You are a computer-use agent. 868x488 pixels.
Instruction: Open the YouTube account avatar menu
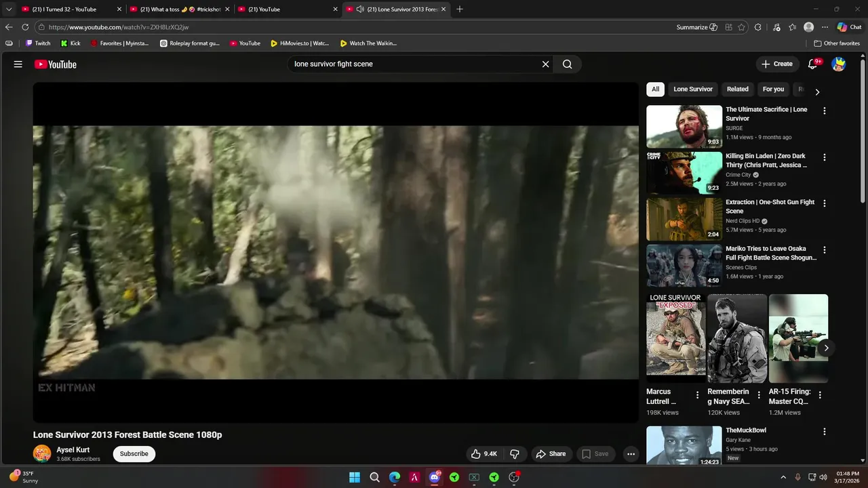pos(839,64)
